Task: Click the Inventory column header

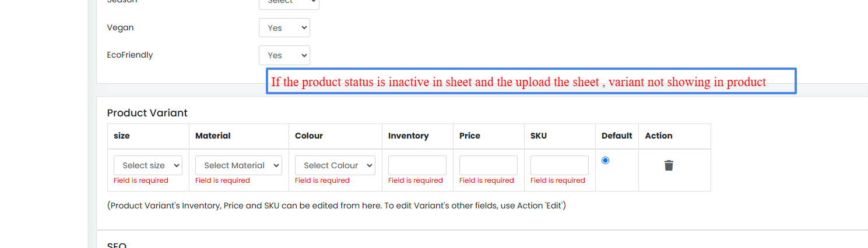Action: [x=409, y=136]
